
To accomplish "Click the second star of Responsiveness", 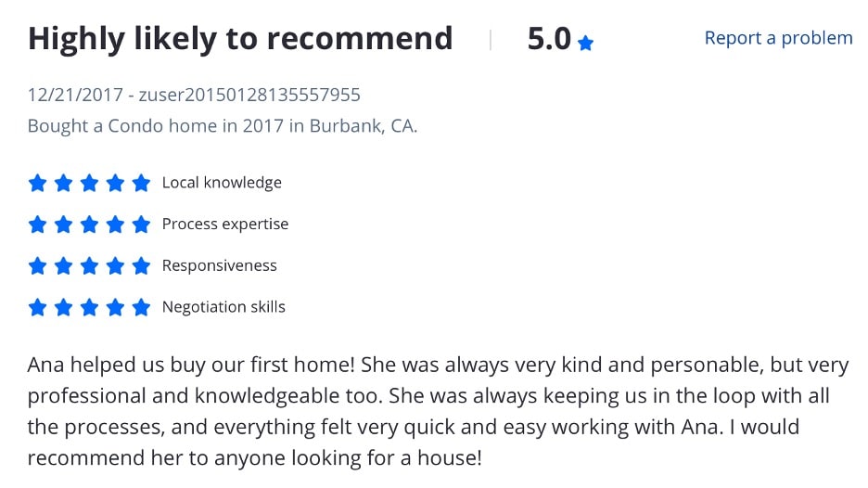I will (x=64, y=266).
